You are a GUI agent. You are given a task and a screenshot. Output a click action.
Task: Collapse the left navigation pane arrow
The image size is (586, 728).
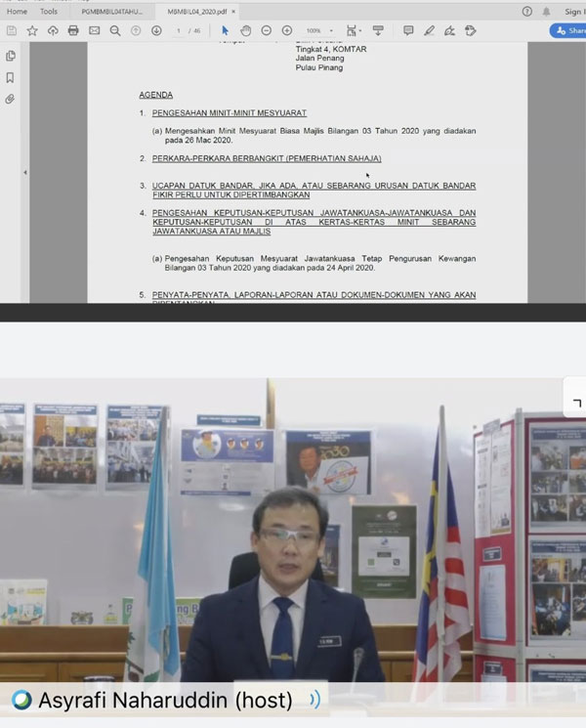(25, 173)
